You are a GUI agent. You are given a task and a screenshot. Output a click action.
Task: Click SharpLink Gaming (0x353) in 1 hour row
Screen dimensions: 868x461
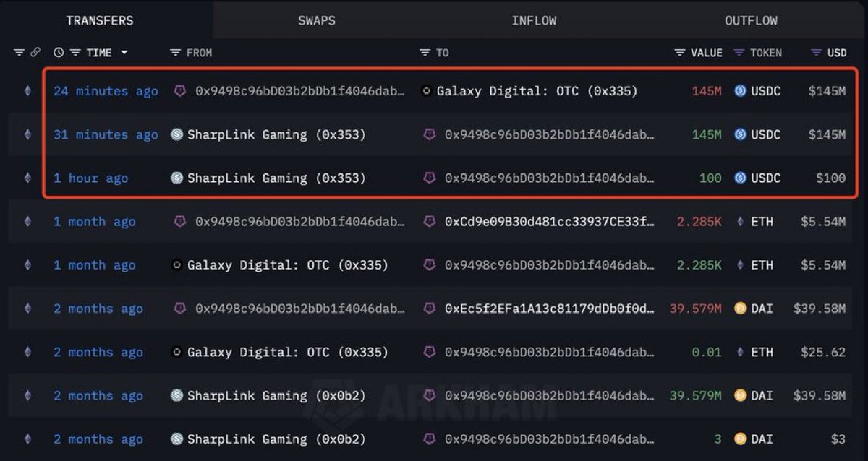[x=276, y=178]
